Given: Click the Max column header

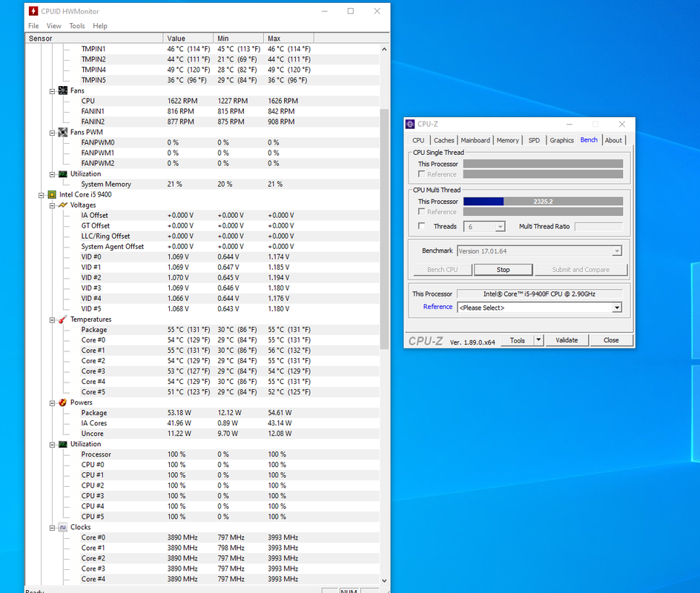Looking at the screenshot, I should coord(288,39).
